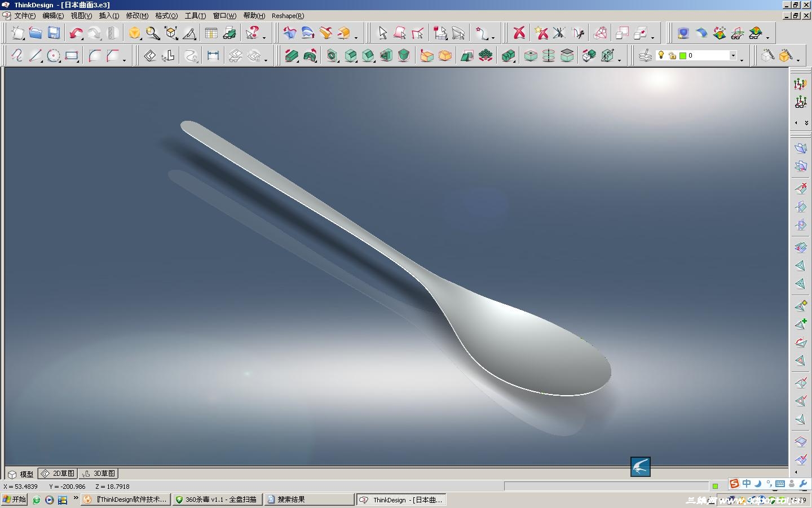
Task: Click the fillet corner tool
Action: 95,56
